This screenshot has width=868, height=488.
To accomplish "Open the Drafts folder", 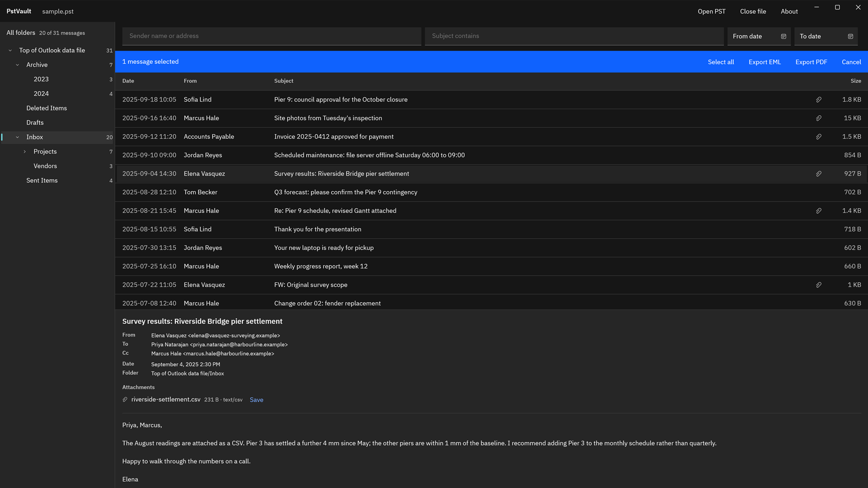I will 57,122.
